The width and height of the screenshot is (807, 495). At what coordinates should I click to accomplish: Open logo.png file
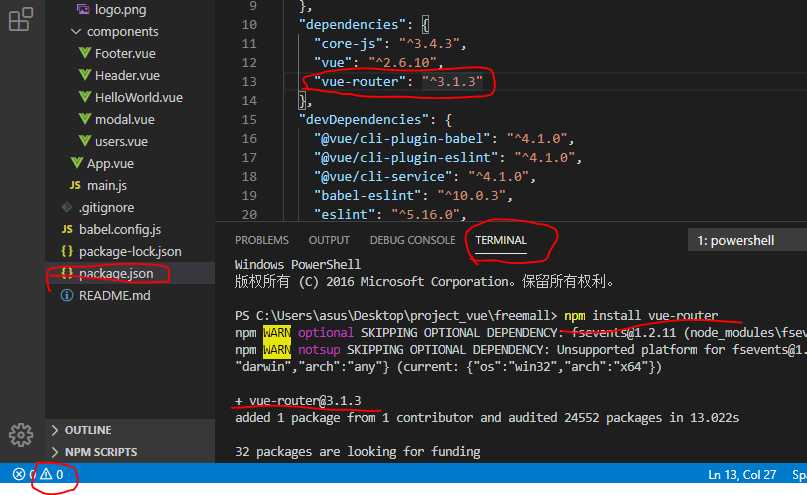120,9
